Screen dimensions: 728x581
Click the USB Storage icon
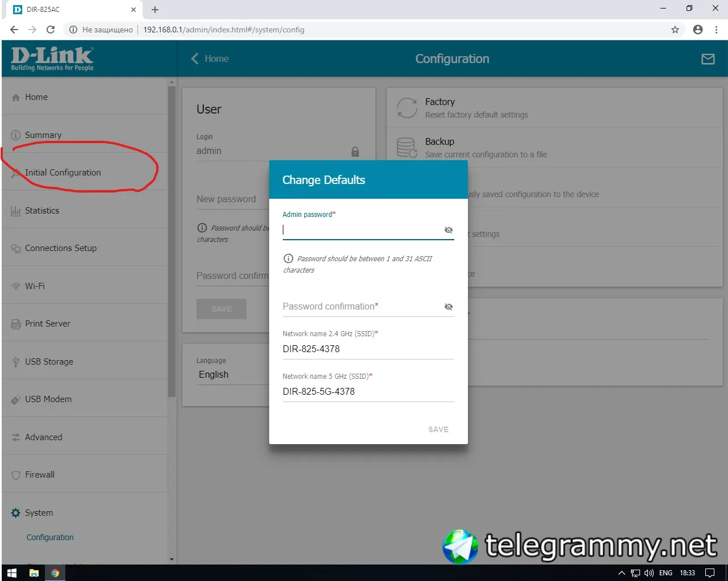16,362
